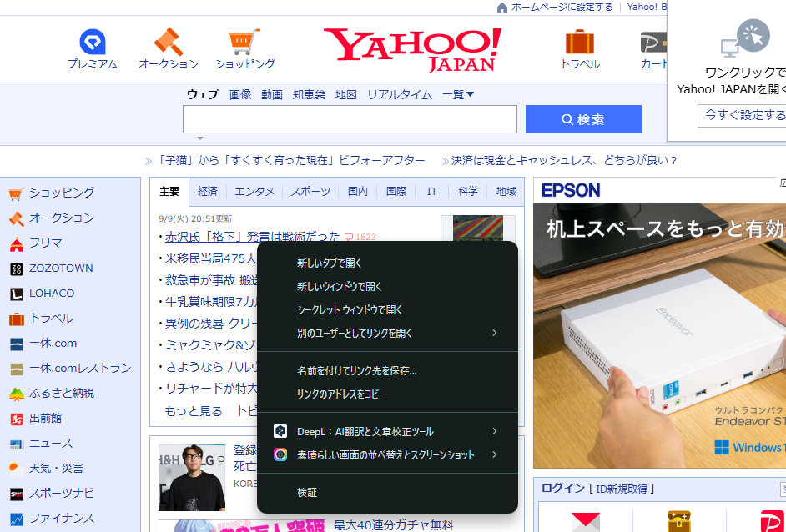Open the small arrow below the search box

[200, 138]
